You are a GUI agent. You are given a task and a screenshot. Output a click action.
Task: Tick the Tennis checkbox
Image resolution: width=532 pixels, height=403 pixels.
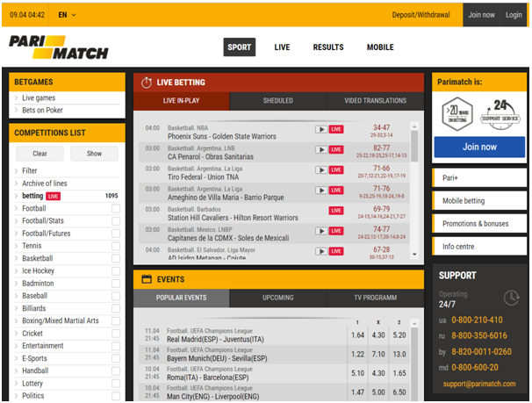tap(116, 246)
